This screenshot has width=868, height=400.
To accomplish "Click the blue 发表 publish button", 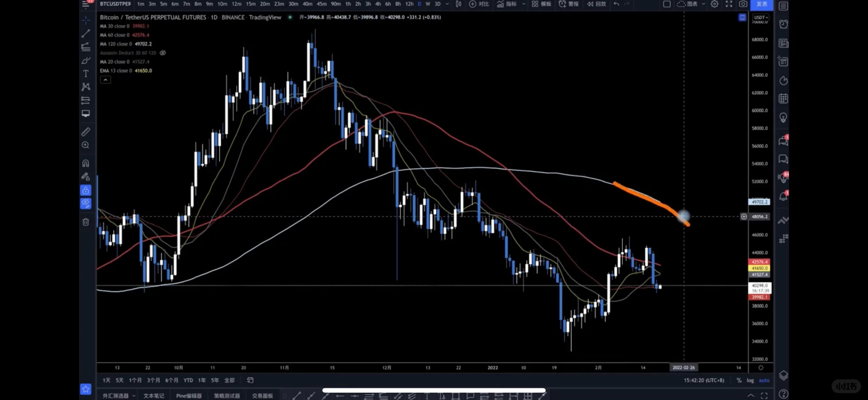I will pyautogui.click(x=762, y=4).
